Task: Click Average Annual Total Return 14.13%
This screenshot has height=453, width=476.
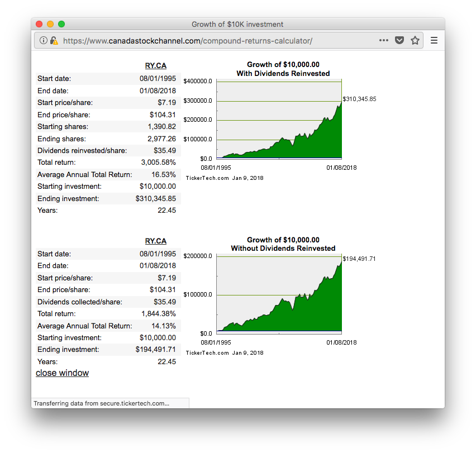Action: tap(164, 326)
